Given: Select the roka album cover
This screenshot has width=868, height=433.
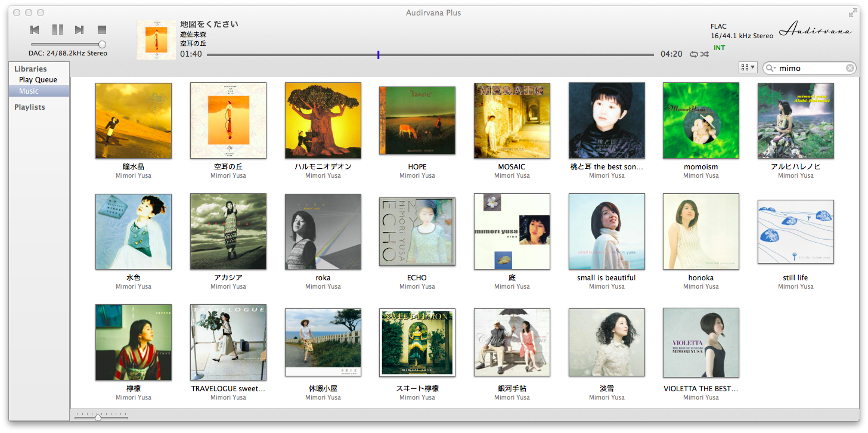Looking at the screenshot, I should coord(323,231).
